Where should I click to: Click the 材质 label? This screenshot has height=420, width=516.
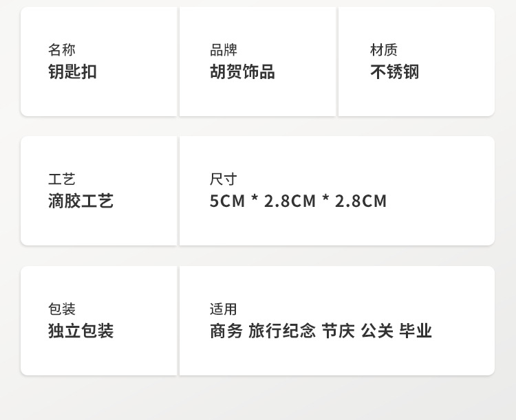[384, 50]
